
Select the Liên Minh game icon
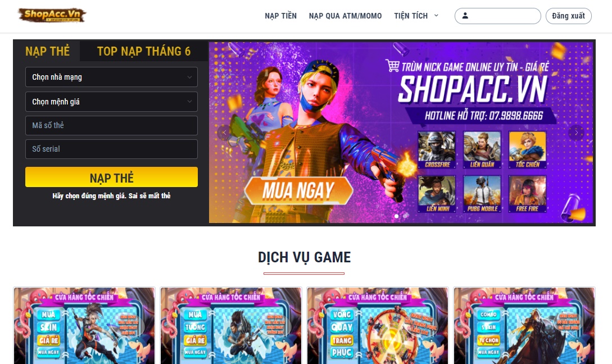pyautogui.click(x=437, y=194)
